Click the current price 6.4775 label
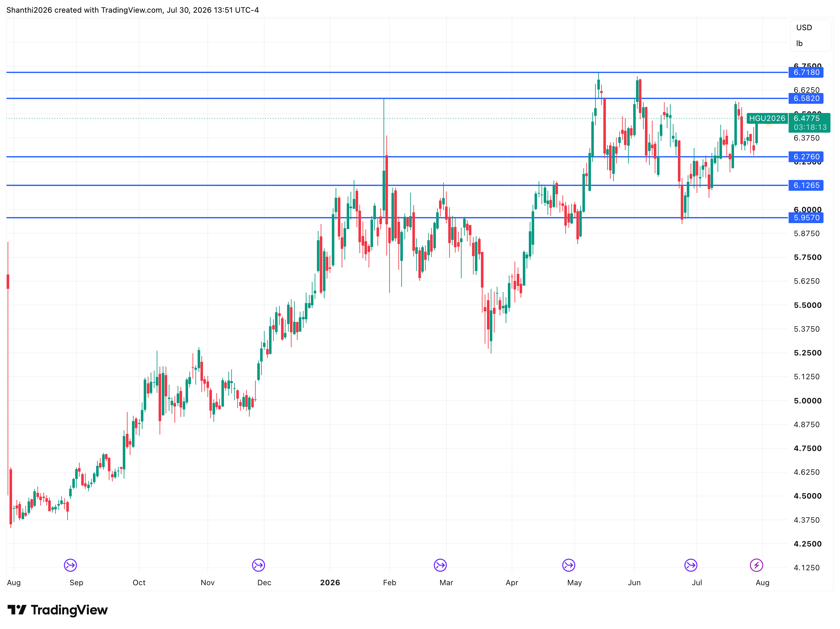Image resolution: width=840 pixels, height=629 pixels. pos(807,118)
